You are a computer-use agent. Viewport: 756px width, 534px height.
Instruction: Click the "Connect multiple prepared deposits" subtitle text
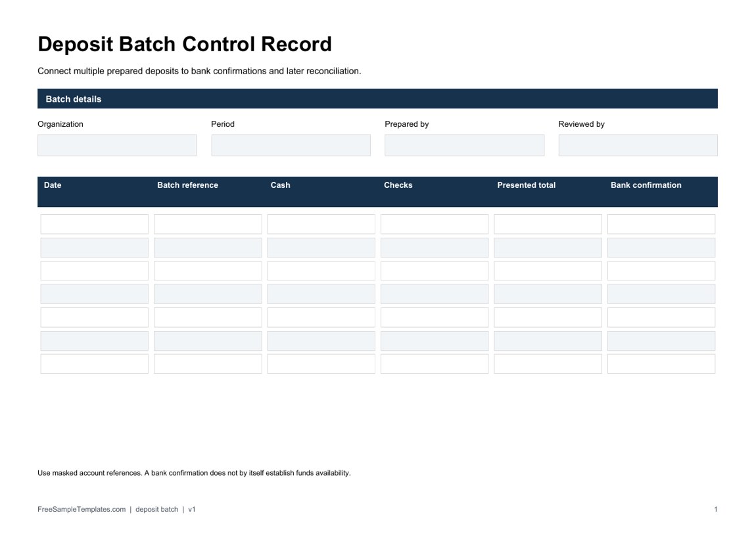(199, 71)
